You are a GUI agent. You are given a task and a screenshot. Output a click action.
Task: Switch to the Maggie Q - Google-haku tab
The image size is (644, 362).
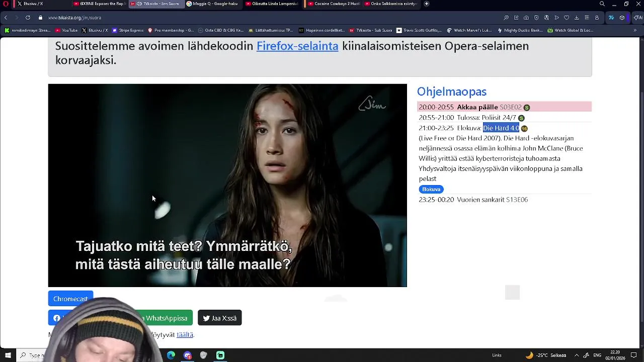click(x=212, y=4)
